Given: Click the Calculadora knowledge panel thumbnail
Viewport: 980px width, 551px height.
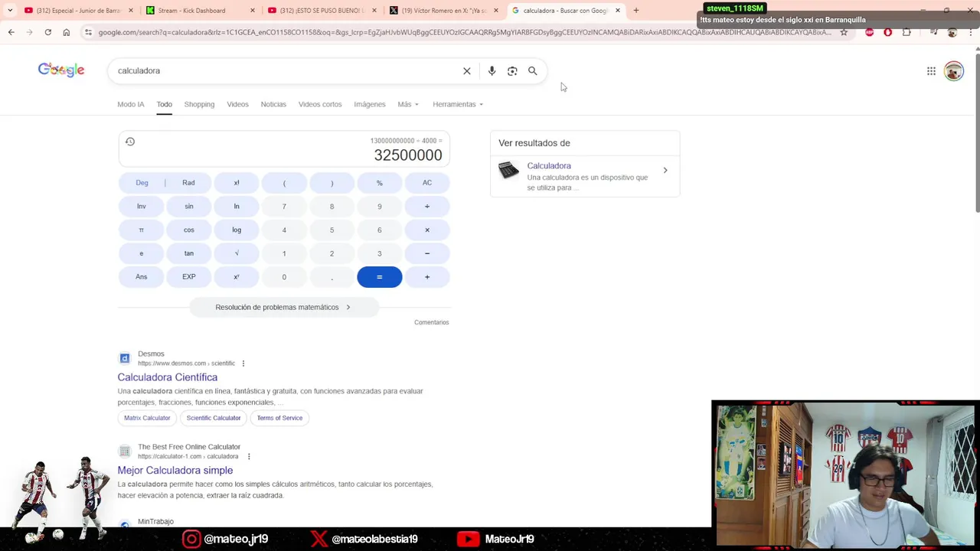Looking at the screenshot, I should (508, 171).
